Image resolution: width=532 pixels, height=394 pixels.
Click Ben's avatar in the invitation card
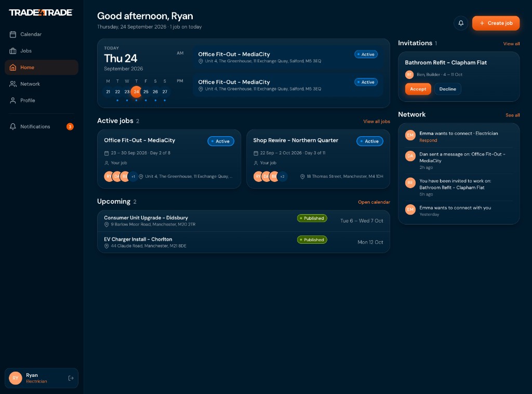(409, 74)
